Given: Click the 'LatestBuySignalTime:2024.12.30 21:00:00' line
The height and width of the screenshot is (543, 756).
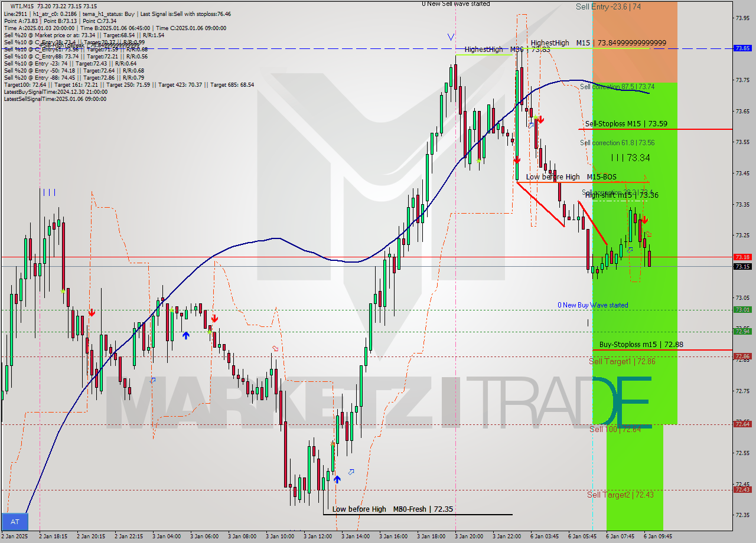Looking at the screenshot, I should 56,92.
